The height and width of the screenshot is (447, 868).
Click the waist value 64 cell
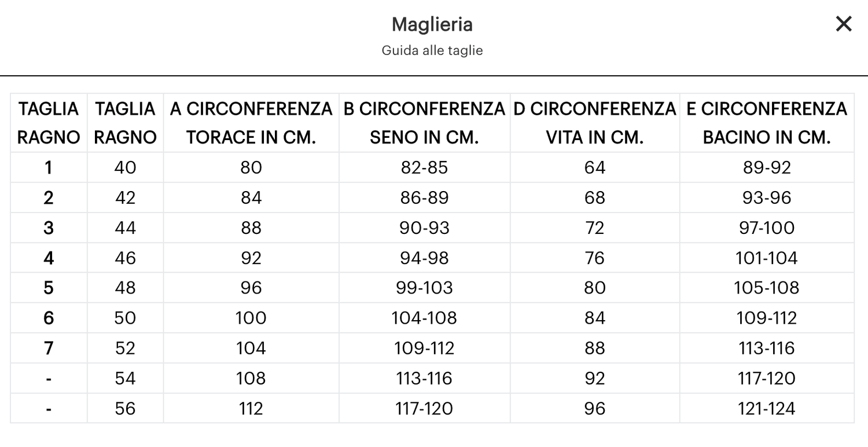tap(595, 167)
